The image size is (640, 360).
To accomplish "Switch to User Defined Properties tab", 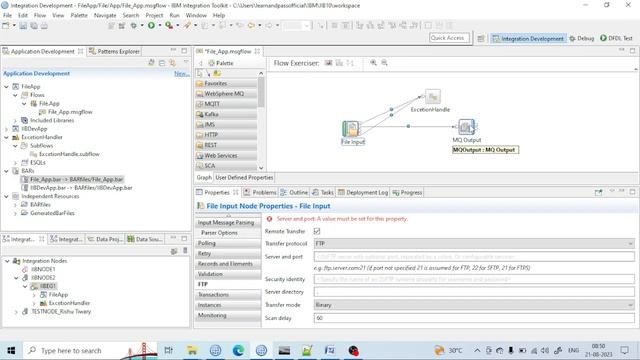I will (x=244, y=178).
